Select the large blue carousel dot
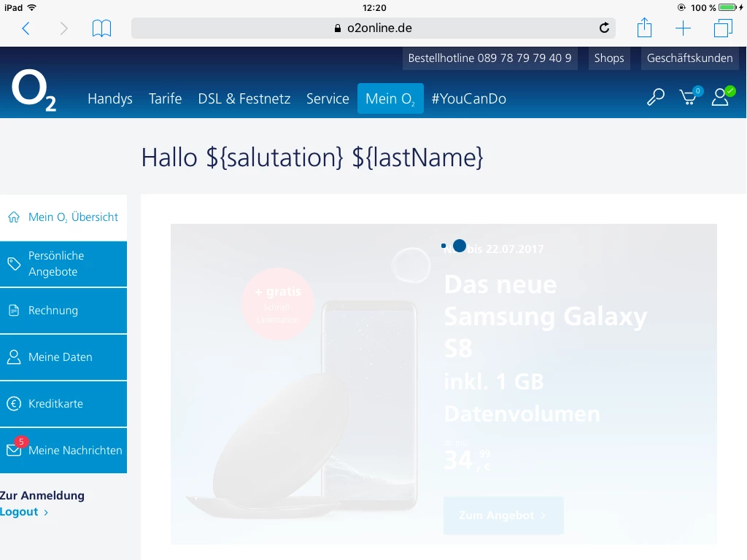Viewport: 747px width, 560px height. (x=460, y=246)
